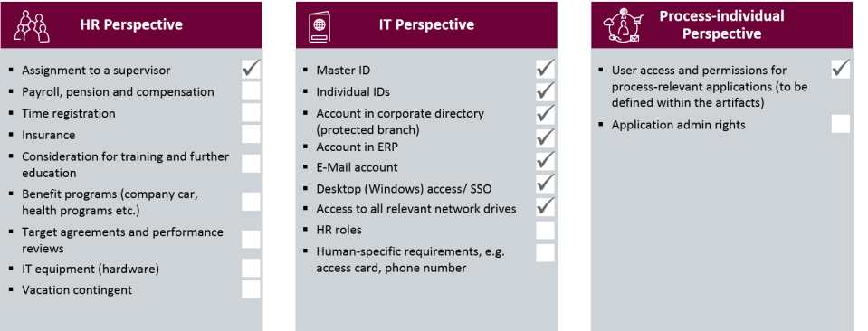This screenshot has height=331, width=868.
Task: Click the HR Perspective people group icon
Action: point(32,25)
